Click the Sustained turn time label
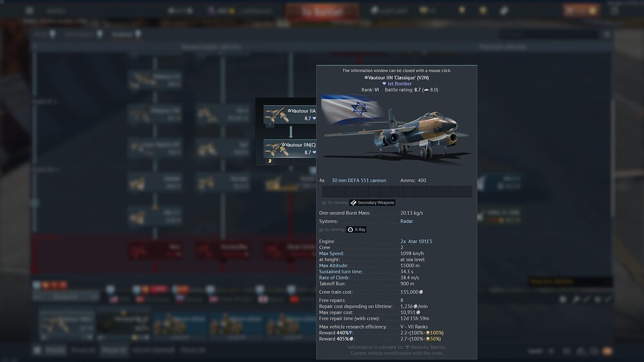This screenshot has height=362, width=644. point(342,272)
